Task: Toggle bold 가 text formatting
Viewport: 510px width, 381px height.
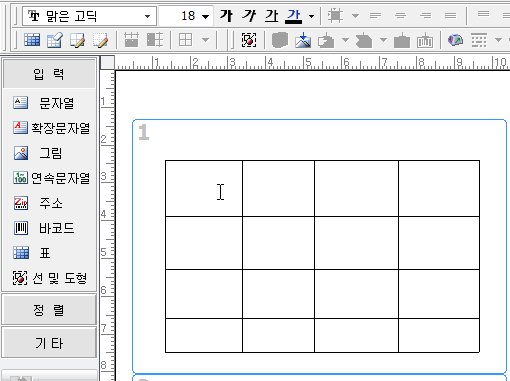Action: (226, 15)
